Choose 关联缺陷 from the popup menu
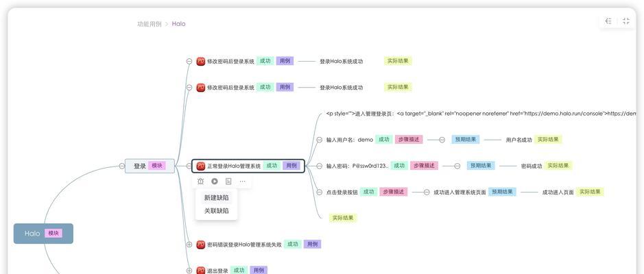 [x=217, y=211]
